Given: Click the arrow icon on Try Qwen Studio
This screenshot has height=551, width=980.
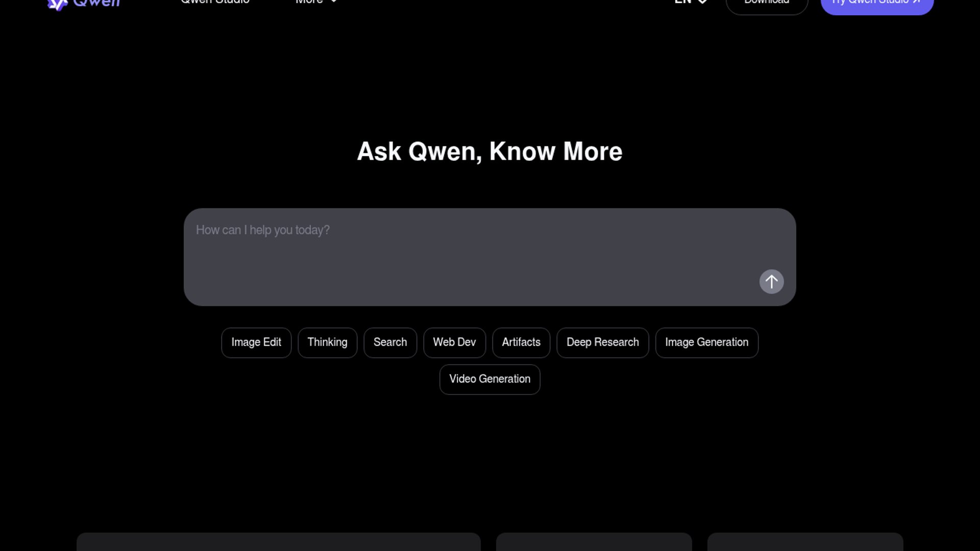Looking at the screenshot, I should tap(915, 2).
